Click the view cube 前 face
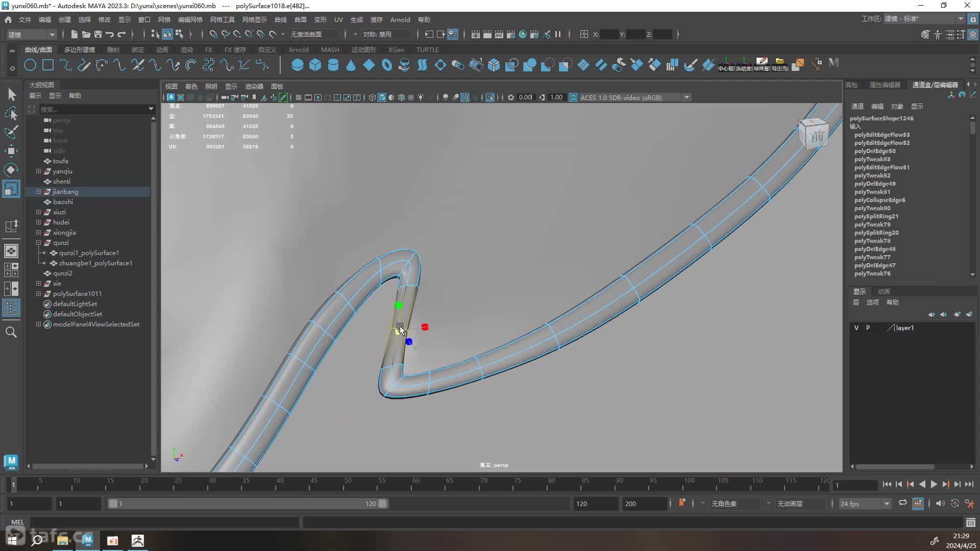This screenshot has width=980, height=551. (x=817, y=137)
